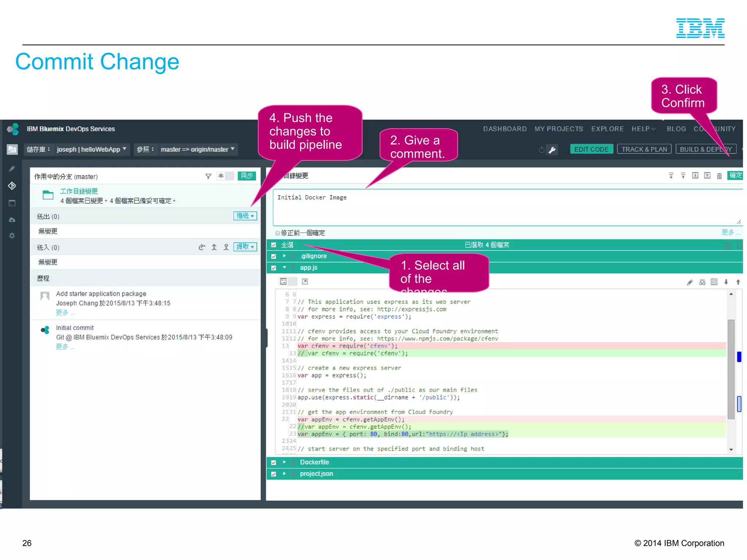The height and width of the screenshot is (560, 747).
Task: Open the project files icon beside the repository label
Action: [x=12, y=149]
